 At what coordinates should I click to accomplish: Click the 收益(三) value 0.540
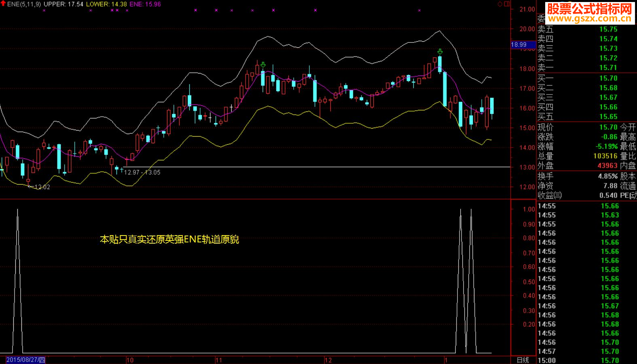pyautogui.click(x=608, y=196)
